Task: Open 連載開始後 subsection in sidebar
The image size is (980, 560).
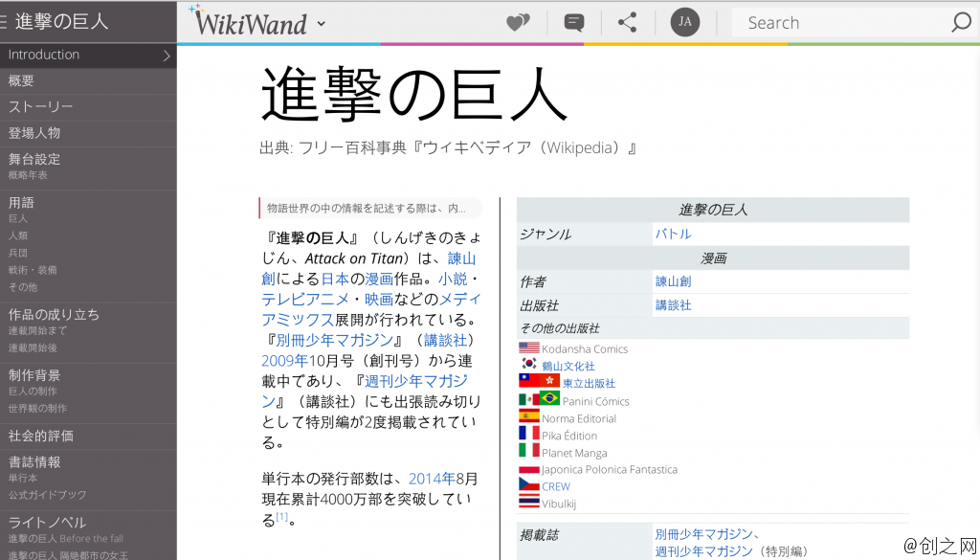Action: coord(33,348)
